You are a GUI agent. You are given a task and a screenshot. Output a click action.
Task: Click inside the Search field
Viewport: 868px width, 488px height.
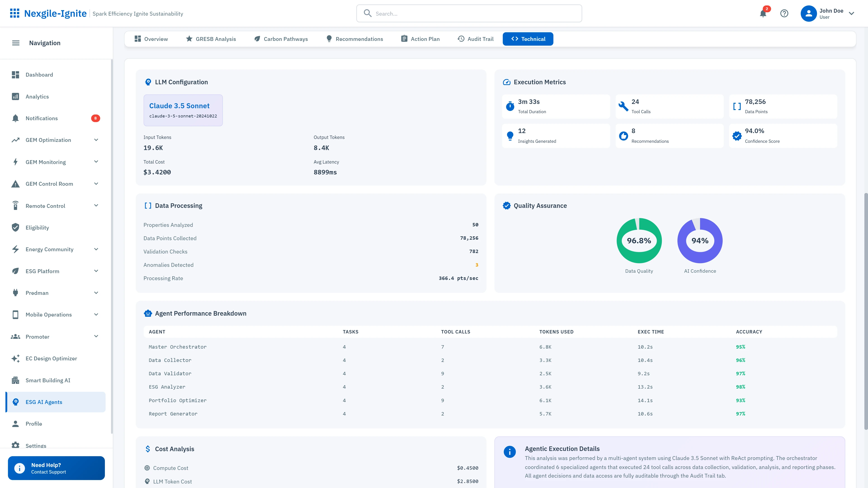[468, 14]
